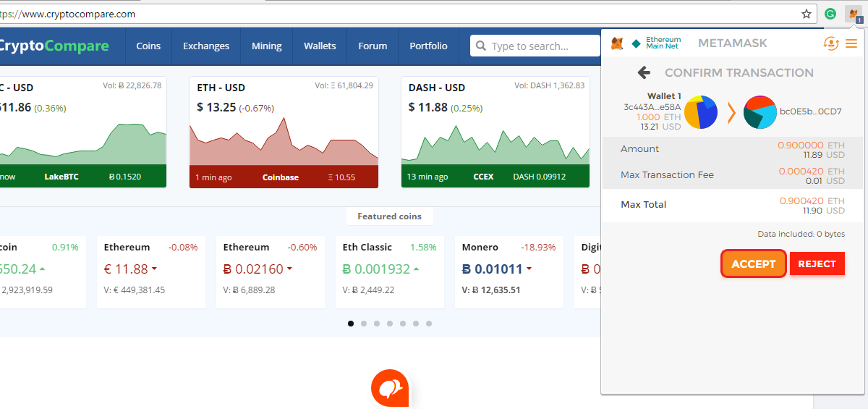Click the Max Total value 0.900420 ETH
The width and height of the screenshot is (868, 409).
[x=812, y=201]
